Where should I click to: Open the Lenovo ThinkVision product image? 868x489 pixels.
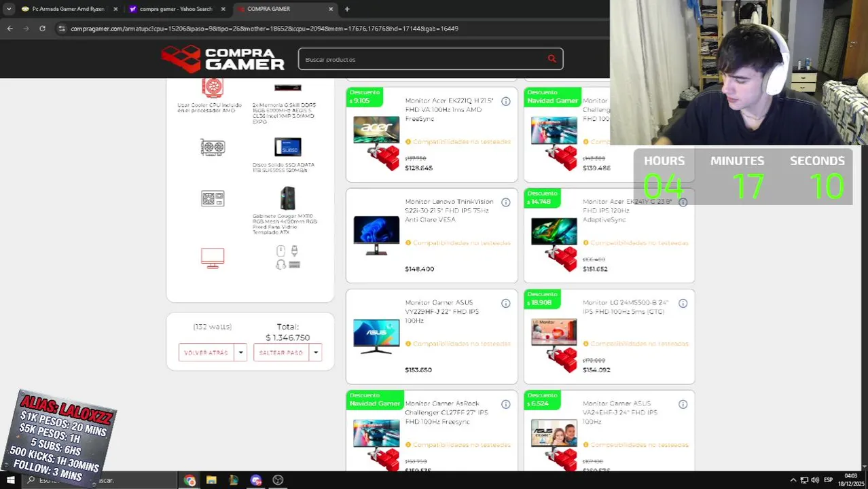[376, 236]
